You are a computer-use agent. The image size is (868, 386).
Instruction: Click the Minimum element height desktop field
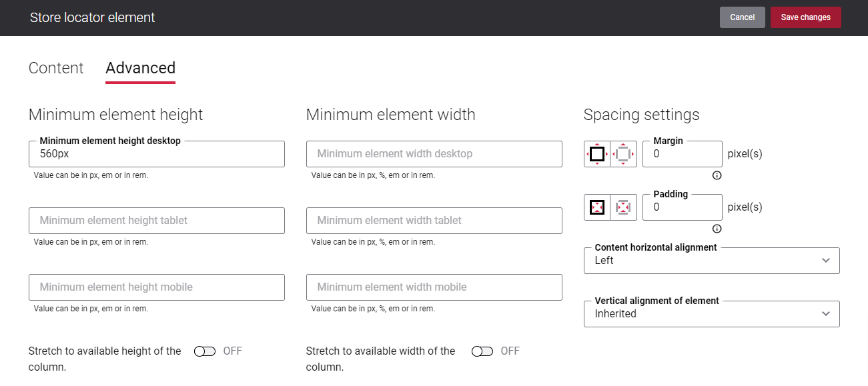point(157,154)
